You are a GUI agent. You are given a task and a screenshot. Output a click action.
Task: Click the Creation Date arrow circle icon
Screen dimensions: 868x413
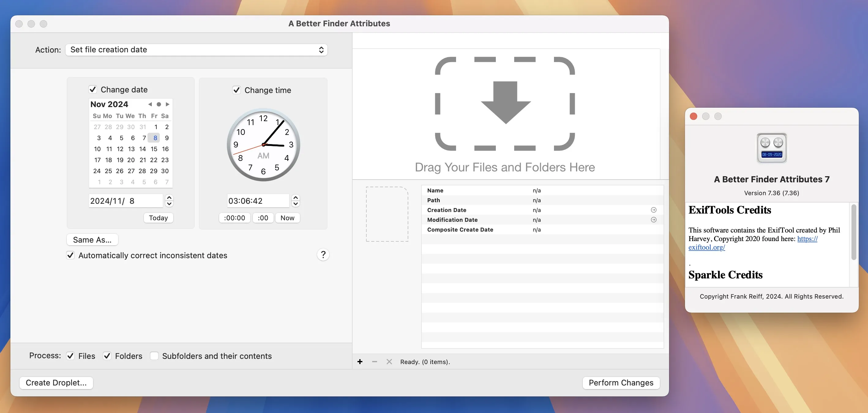pyautogui.click(x=653, y=210)
